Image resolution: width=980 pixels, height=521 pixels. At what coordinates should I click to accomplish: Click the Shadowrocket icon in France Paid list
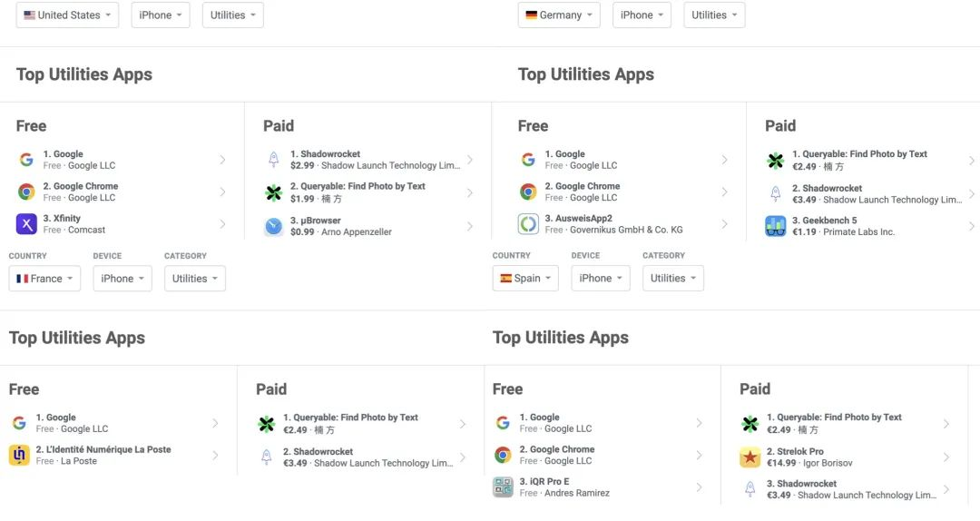click(x=266, y=457)
